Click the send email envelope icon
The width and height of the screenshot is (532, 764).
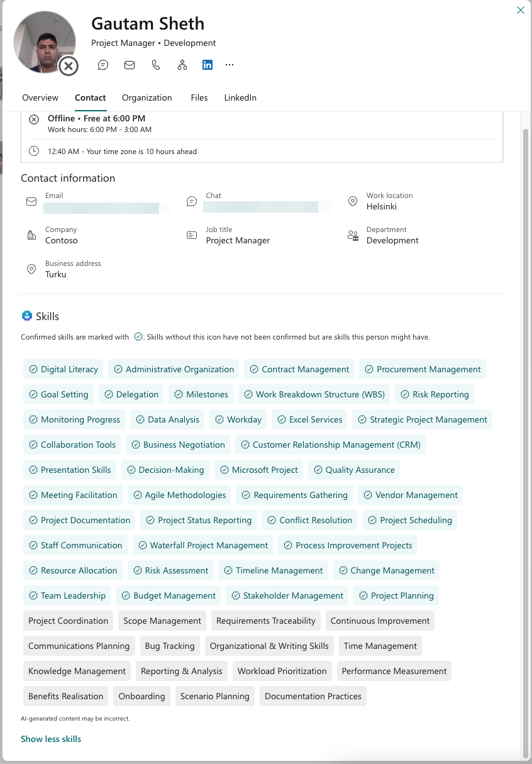click(130, 65)
